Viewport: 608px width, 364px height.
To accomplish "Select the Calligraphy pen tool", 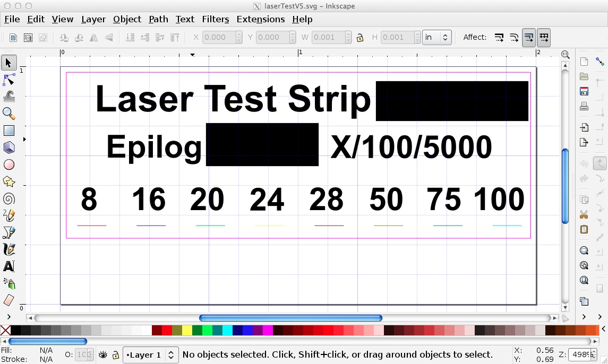I will 8,249.
